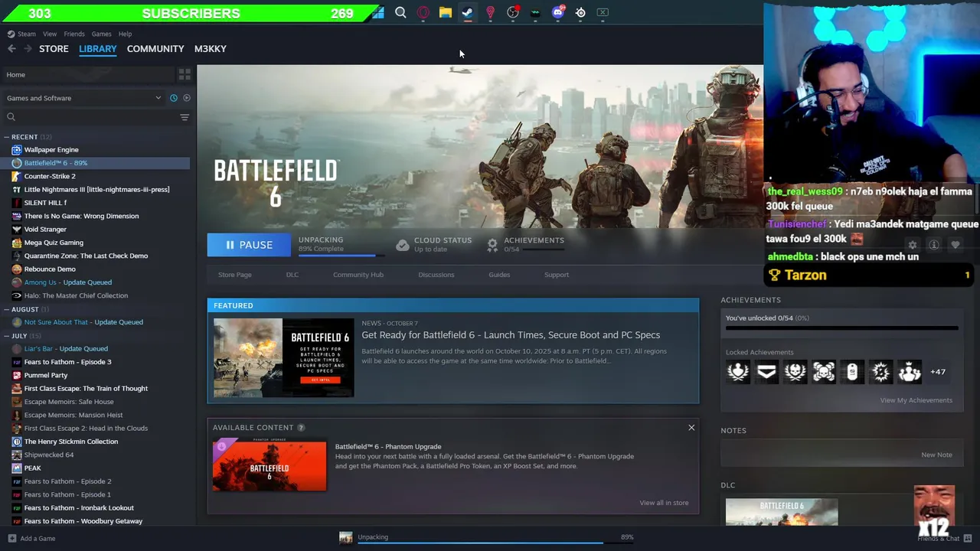Switch to the COMMUNITY tab
This screenshot has width=980, height=551.
pos(155,48)
